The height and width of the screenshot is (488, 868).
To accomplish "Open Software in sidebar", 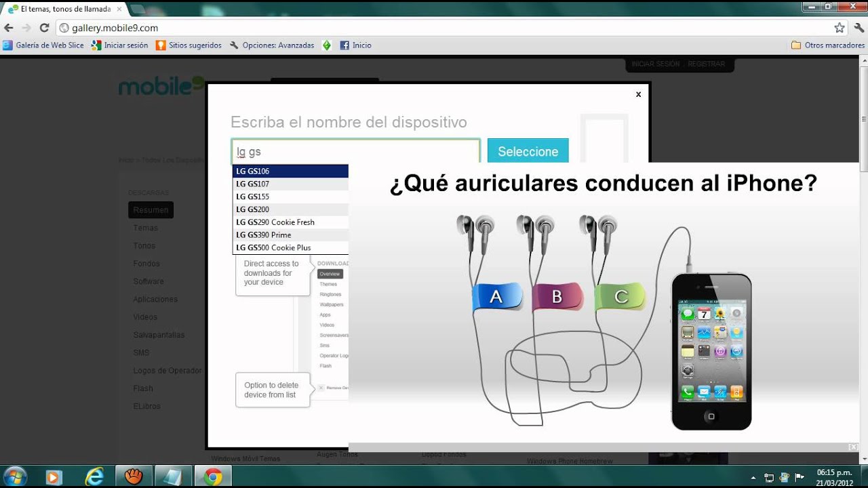I will tap(149, 281).
